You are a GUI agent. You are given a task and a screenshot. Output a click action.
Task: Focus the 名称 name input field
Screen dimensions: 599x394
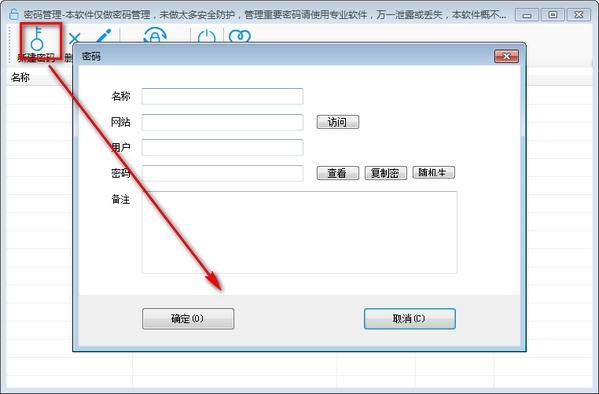[222, 96]
